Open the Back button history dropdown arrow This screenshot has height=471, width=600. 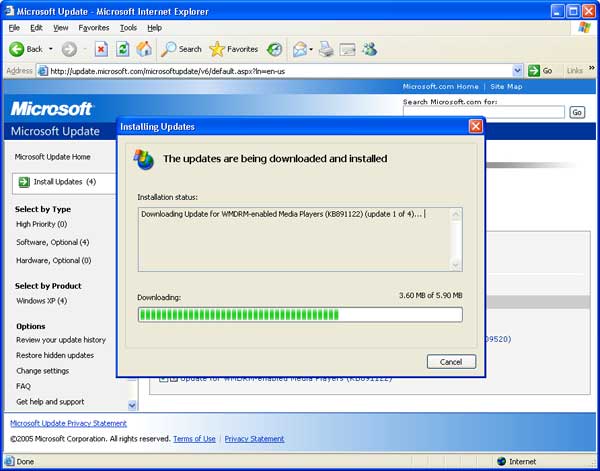point(51,49)
